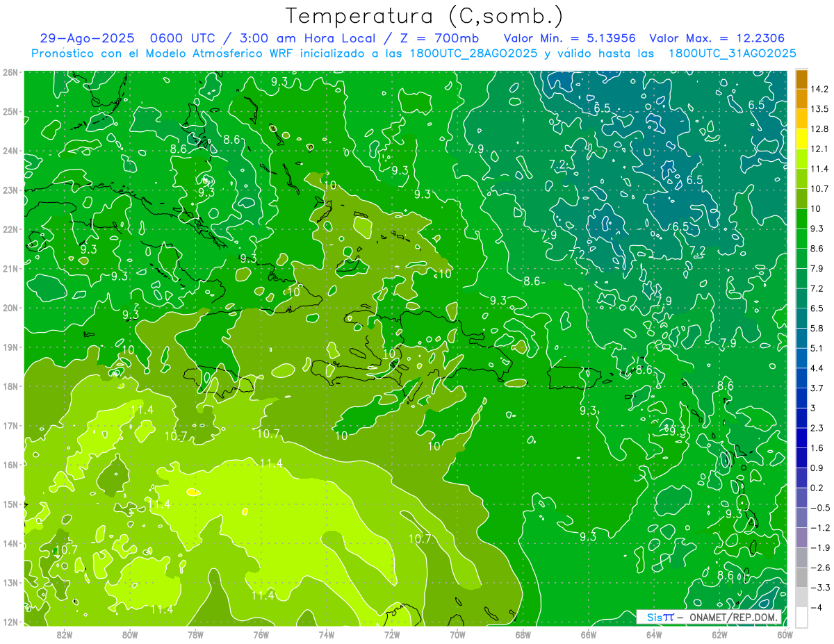Pick the yellow colorbar segment between 12.1 and 12.8
Screen dimensions: 834x644
point(801,139)
